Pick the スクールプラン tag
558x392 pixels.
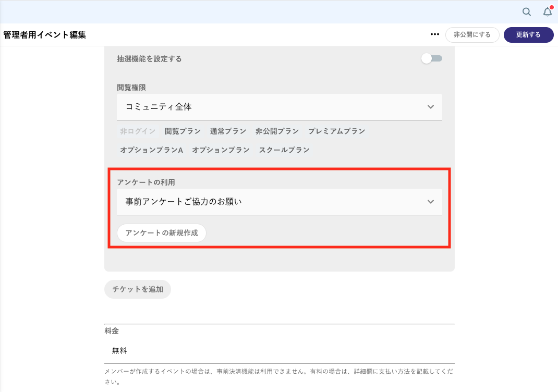(x=284, y=150)
